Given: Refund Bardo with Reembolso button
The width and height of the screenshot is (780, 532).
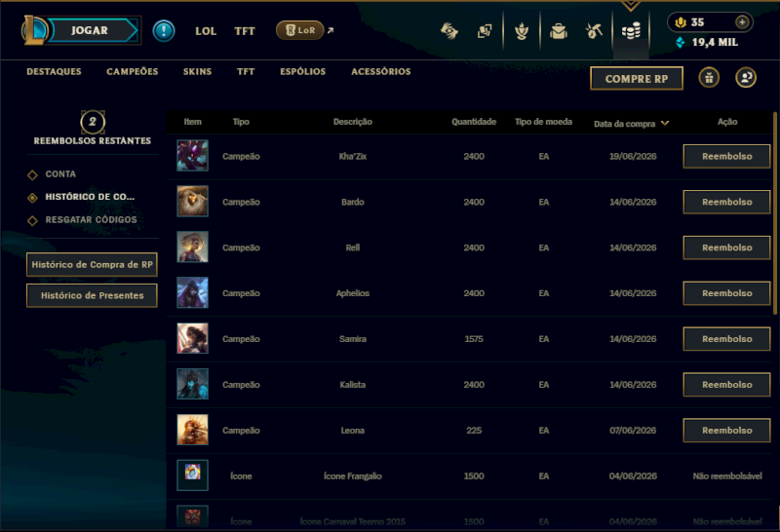Looking at the screenshot, I should pos(726,202).
